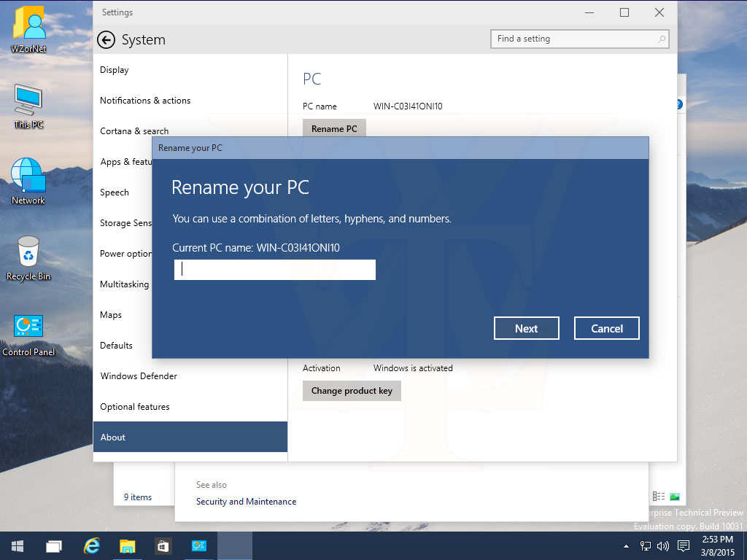Close the Settings window
This screenshot has width=747, height=560.
pos(659,12)
